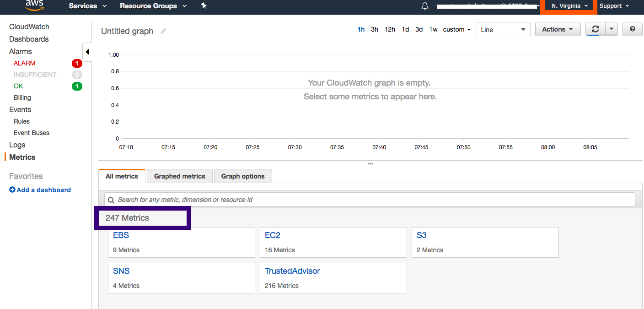Refresh the graph with the refresh icon
Image resolution: width=644 pixels, height=309 pixels.
pyautogui.click(x=595, y=29)
